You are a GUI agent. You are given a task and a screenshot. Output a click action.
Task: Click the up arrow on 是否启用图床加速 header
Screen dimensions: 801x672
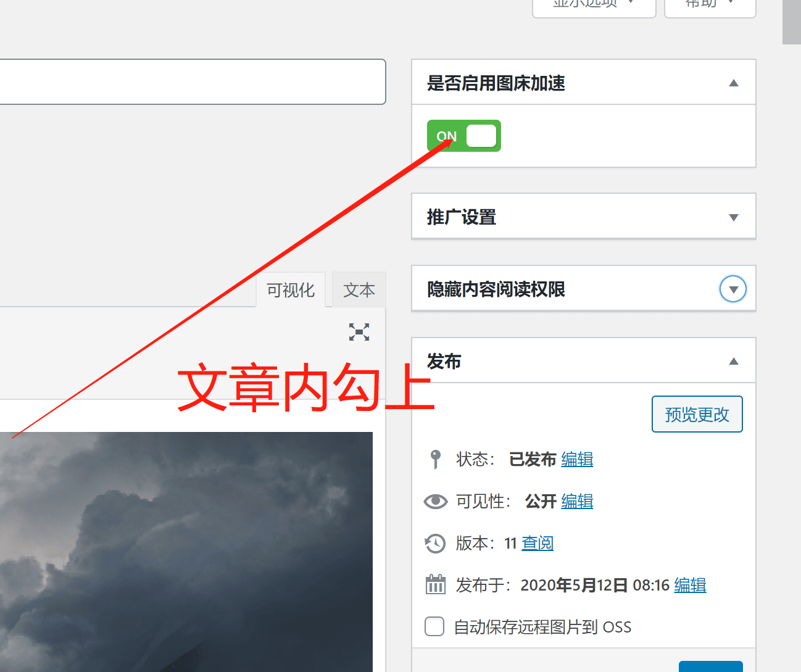click(734, 83)
